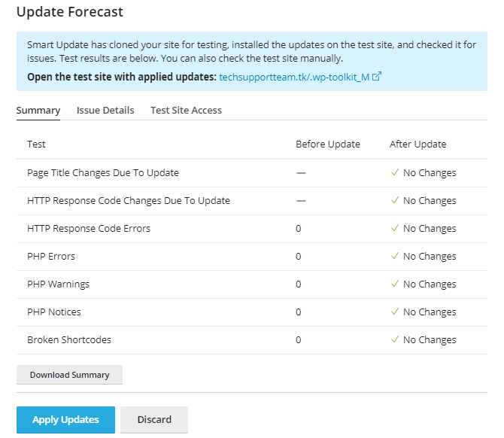The width and height of the screenshot is (504, 438).
Task: Click the checkmark icon in PHP Errors row
Action: click(x=394, y=256)
